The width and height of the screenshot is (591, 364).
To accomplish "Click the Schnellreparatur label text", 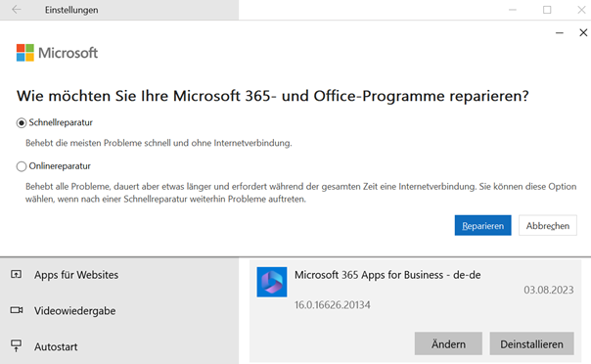I will click(61, 123).
